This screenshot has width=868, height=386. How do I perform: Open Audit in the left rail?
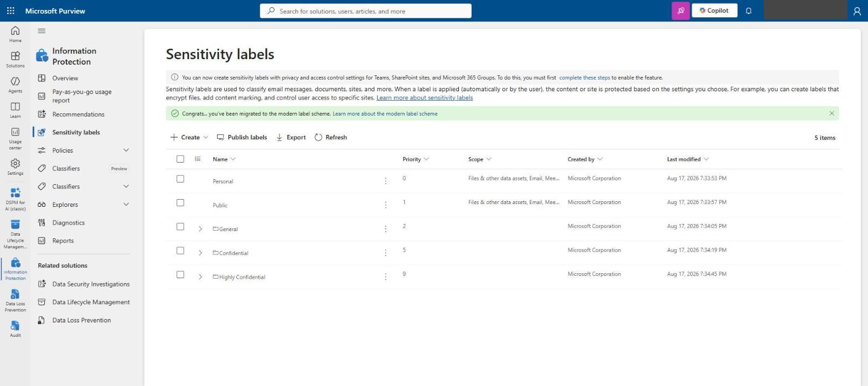click(x=15, y=329)
